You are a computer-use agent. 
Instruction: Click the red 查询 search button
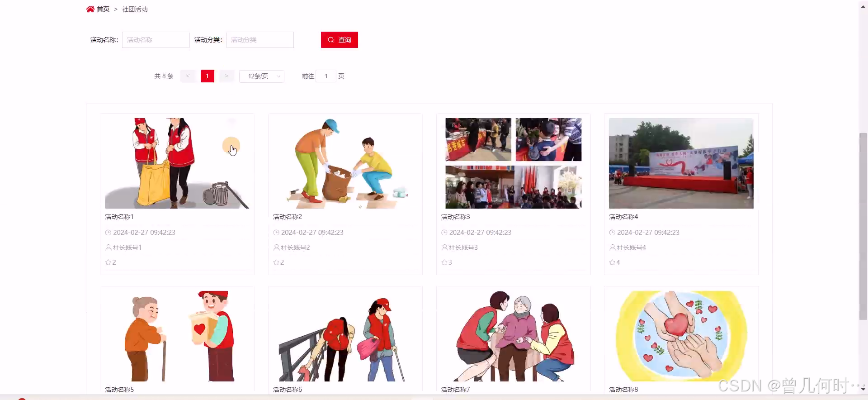(x=340, y=40)
